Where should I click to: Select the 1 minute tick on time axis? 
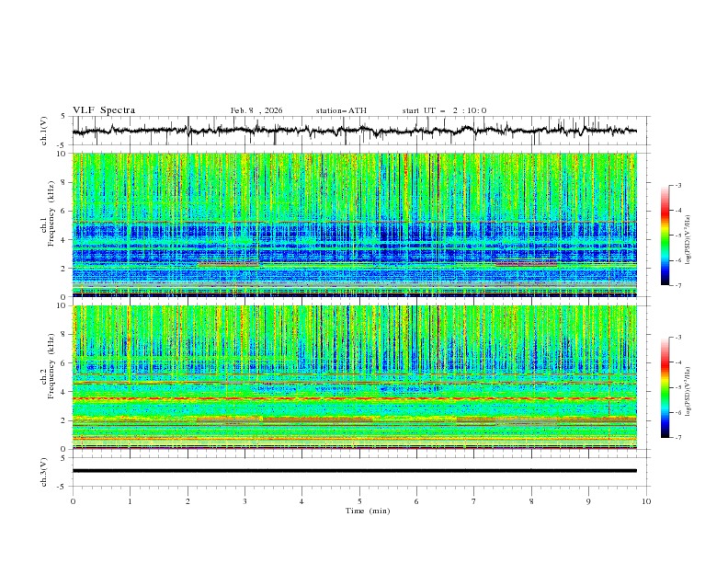click(130, 501)
